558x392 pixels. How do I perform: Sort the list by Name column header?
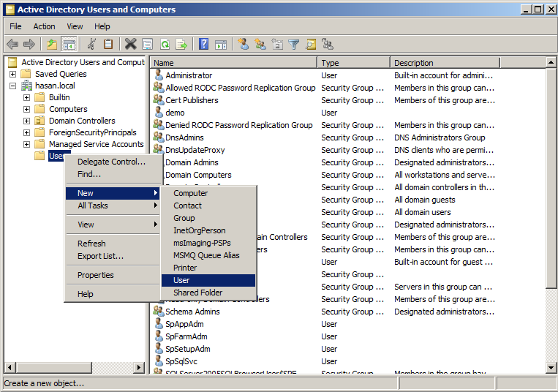(233, 63)
